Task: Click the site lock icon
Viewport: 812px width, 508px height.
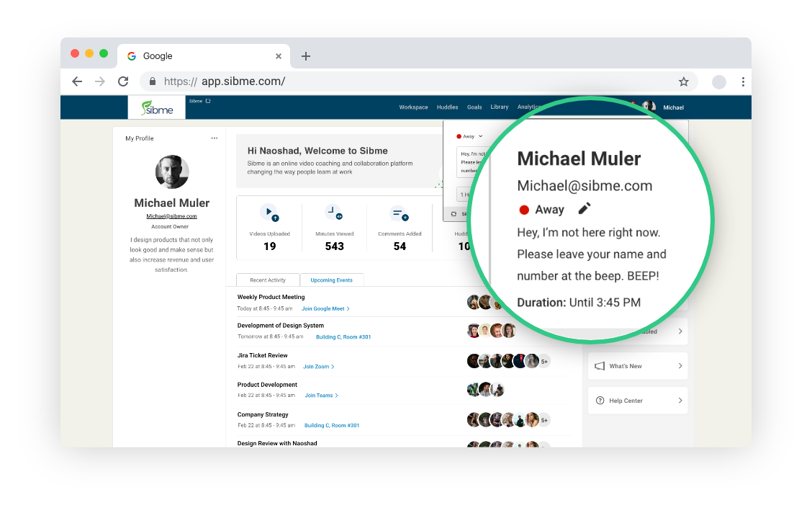Action: [153, 81]
